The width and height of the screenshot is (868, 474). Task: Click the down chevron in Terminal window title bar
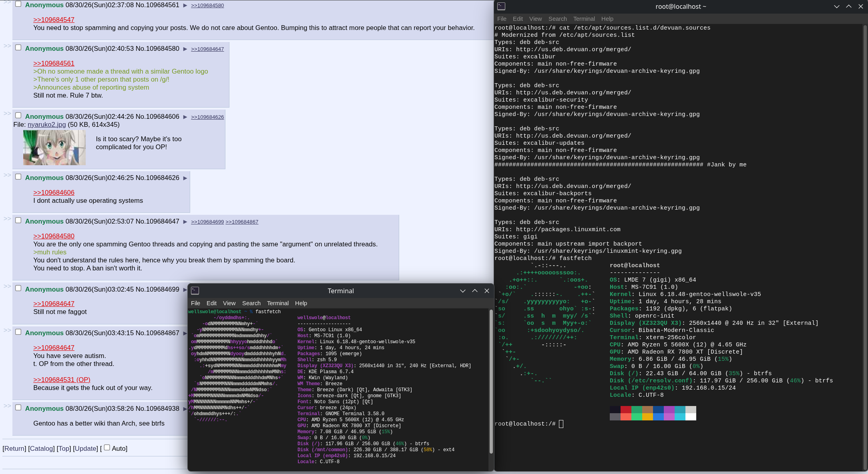pos(463,291)
